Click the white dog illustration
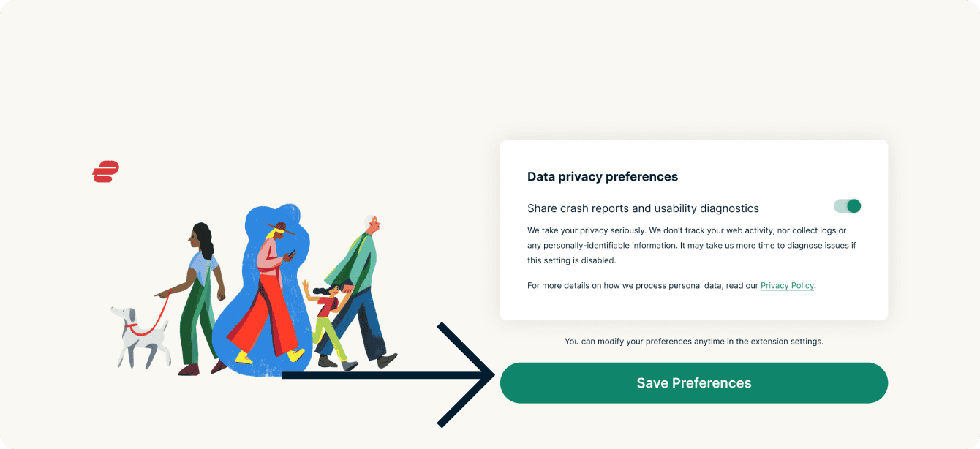The image size is (980, 449). [x=141, y=340]
